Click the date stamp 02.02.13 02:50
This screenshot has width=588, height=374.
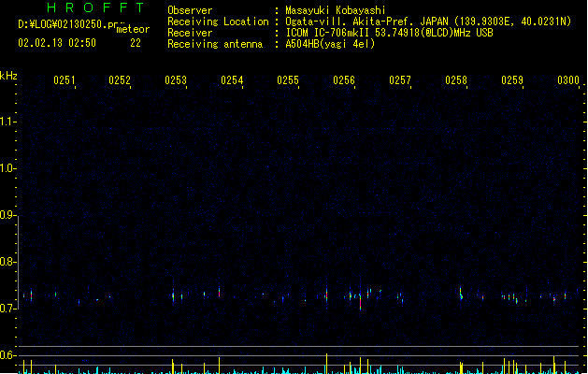57,43
